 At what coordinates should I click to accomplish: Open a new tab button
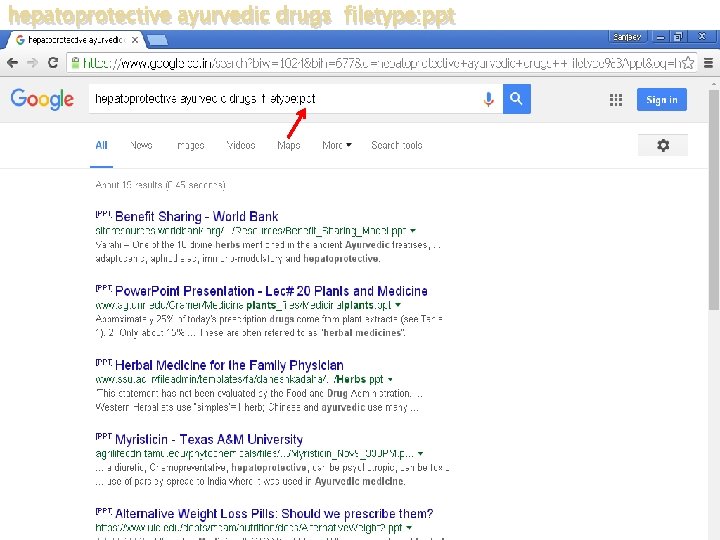click(x=157, y=40)
